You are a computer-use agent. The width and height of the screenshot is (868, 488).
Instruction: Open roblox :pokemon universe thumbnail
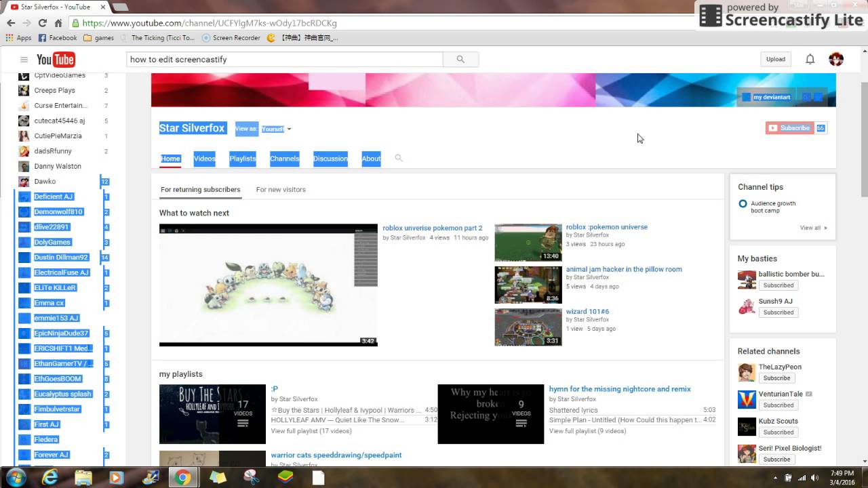click(528, 243)
